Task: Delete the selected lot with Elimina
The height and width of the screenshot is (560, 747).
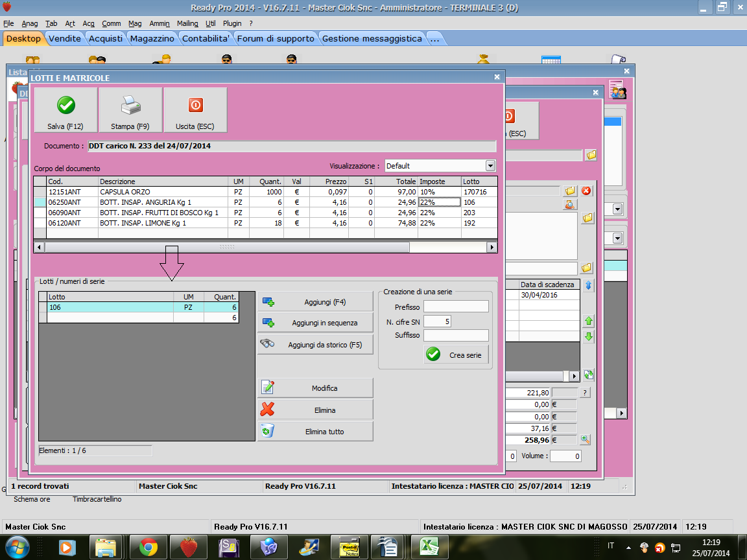Action: point(315,410)
